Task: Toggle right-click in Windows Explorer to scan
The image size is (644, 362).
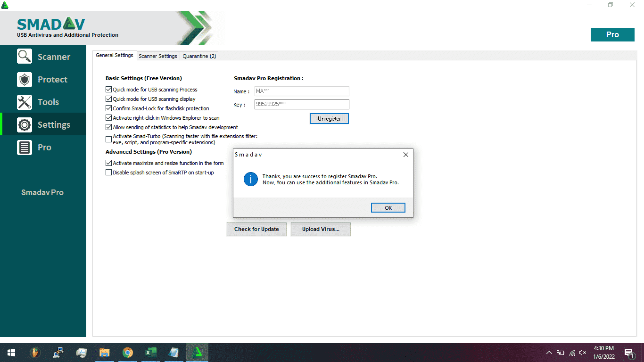Action: (x=109, y=118)
